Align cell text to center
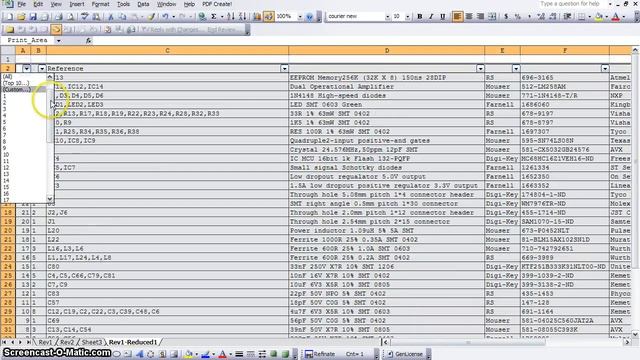 [469, 17]
